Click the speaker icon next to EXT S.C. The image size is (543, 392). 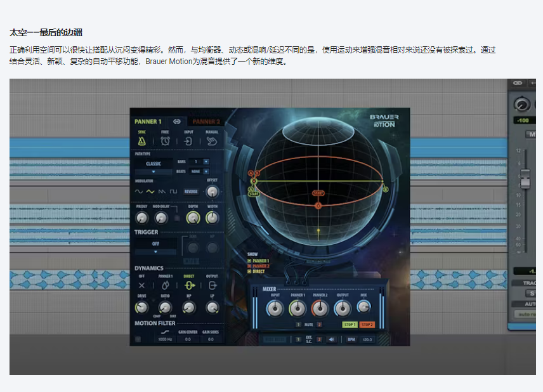point(331,339)
